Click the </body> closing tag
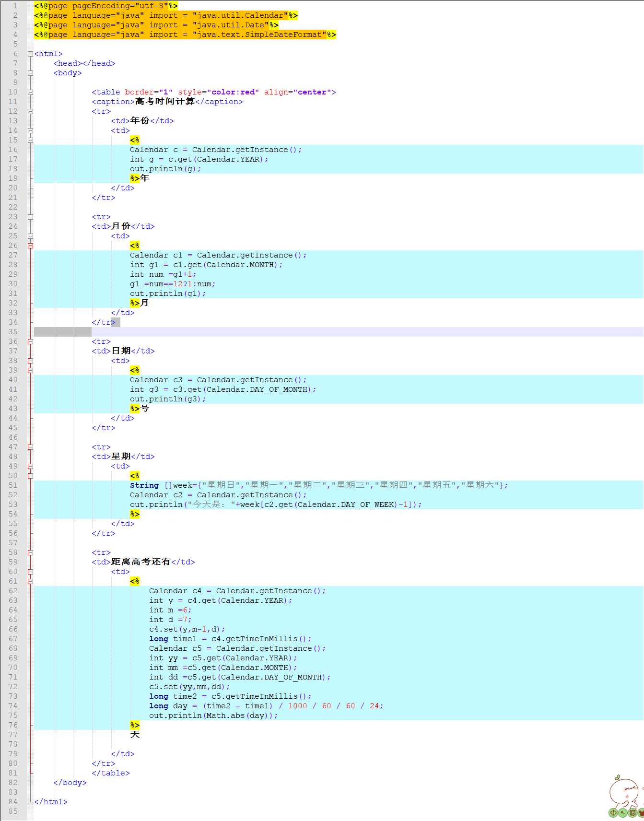The image size is (644, 821). [70, 783]
